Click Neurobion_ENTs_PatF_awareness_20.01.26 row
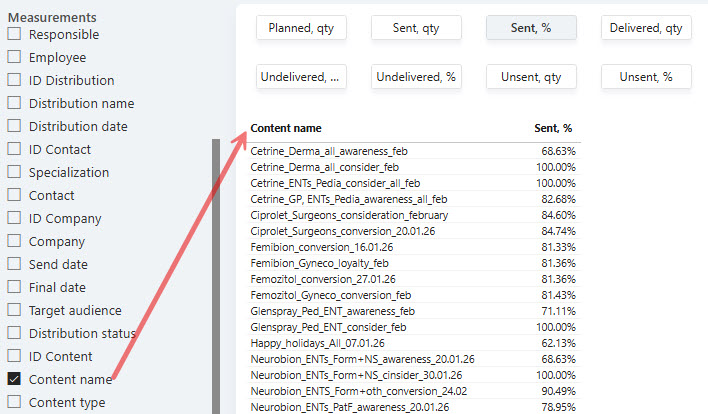708x414 pixels. 414,407
